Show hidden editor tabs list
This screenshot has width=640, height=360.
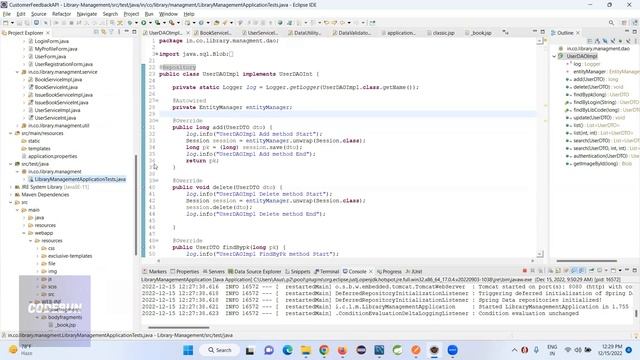coord(506,32)
